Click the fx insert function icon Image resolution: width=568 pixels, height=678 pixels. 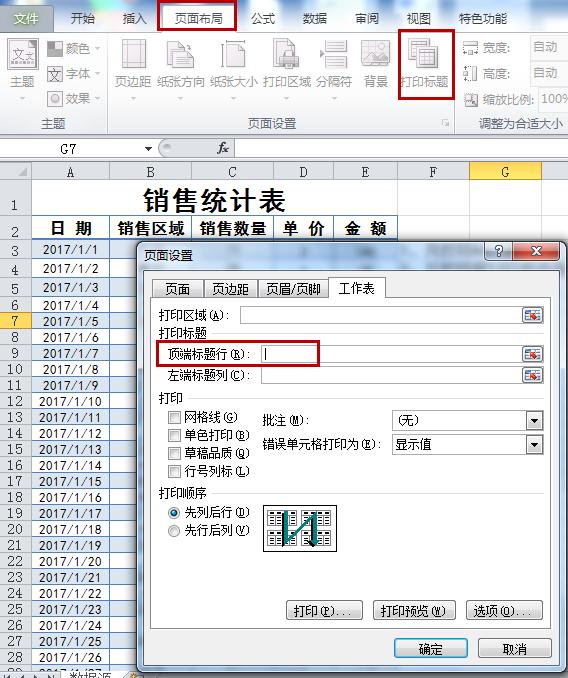(223, 148)
